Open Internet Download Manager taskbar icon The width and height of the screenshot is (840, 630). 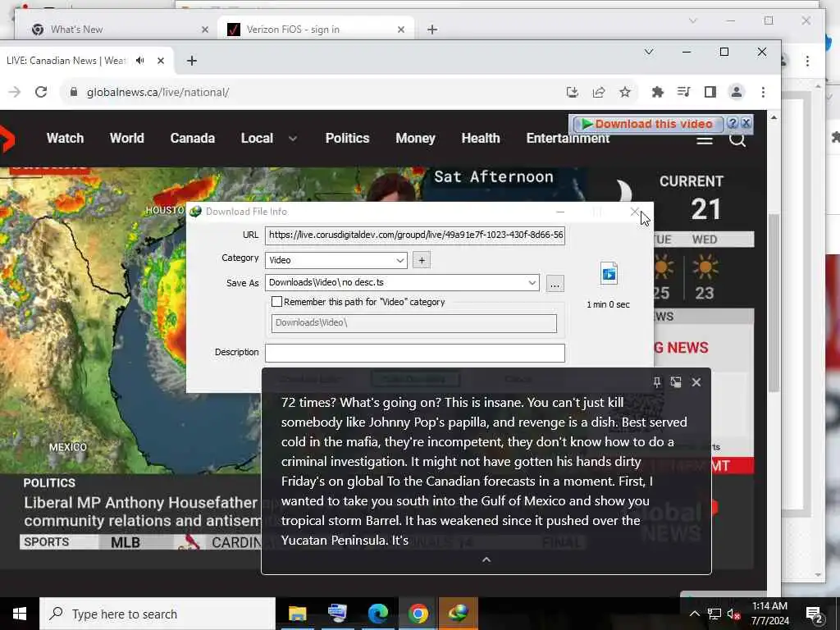pyautogui.click(x=458, y=614)
